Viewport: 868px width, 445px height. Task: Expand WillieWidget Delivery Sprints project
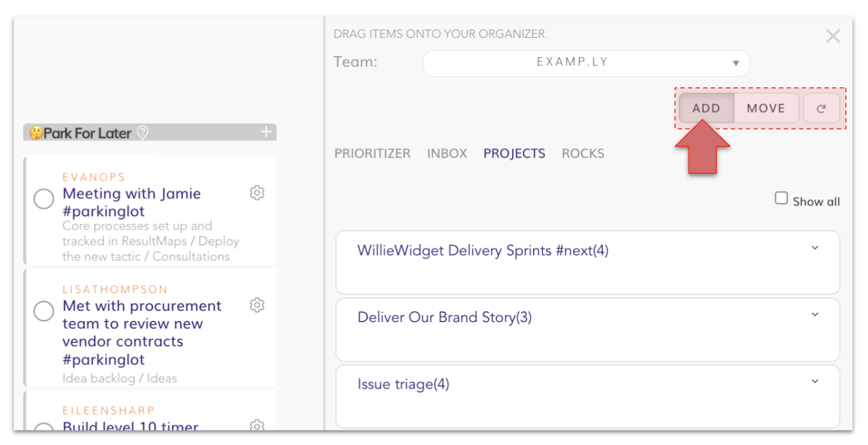coord(814,248)
